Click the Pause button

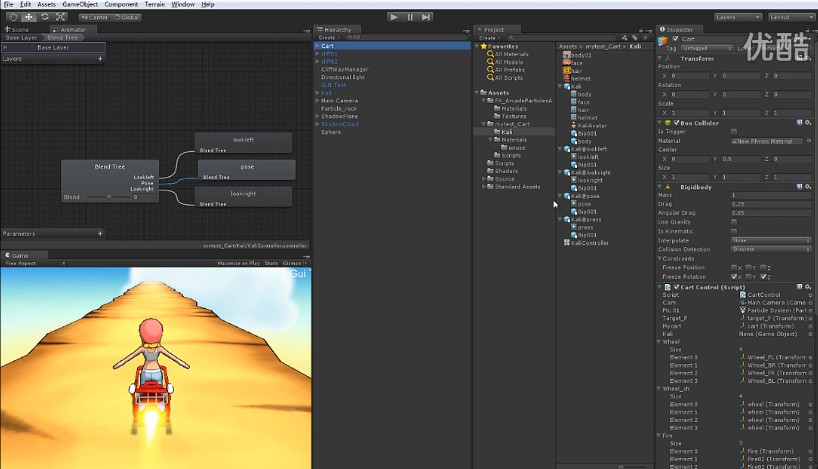click(410, 17)
